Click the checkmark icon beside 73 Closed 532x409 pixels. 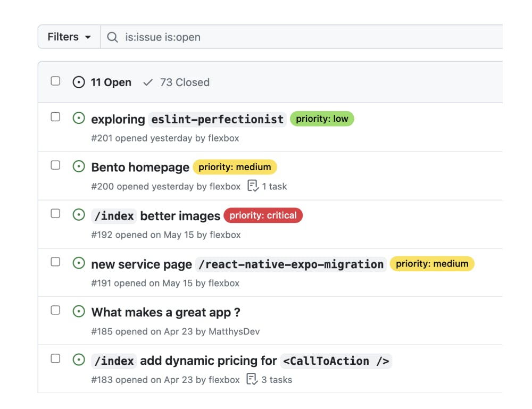coord(148,82)
